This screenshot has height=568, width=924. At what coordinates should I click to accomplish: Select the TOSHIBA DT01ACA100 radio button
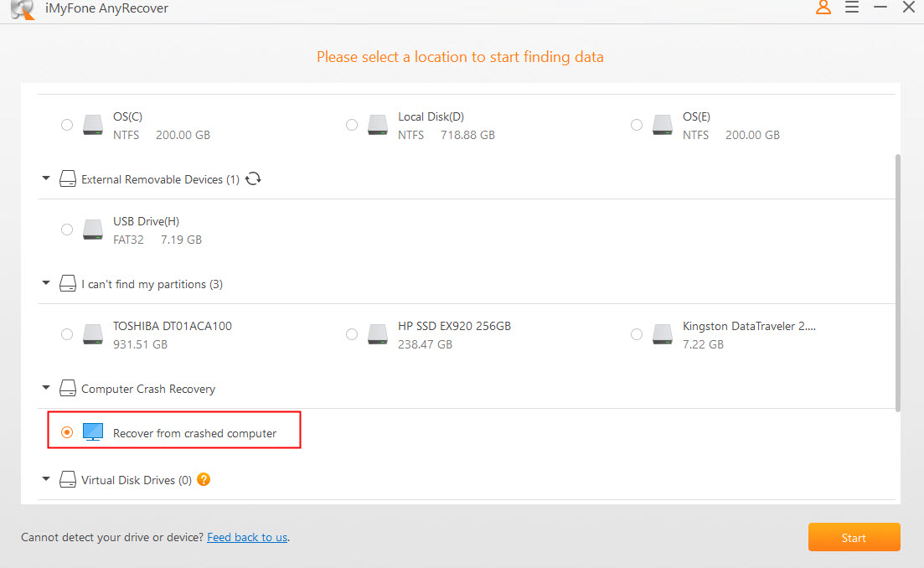(x=67, y=334)
